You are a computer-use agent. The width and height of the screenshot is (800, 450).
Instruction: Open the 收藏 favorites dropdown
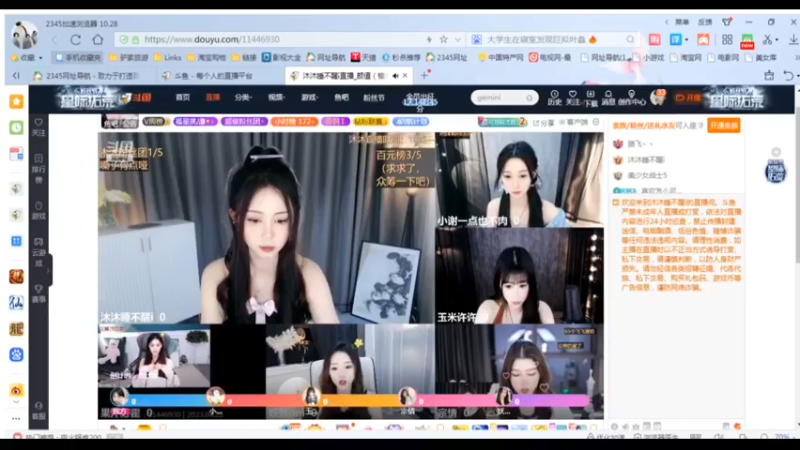pyautogui.click(x=28, y=58)
